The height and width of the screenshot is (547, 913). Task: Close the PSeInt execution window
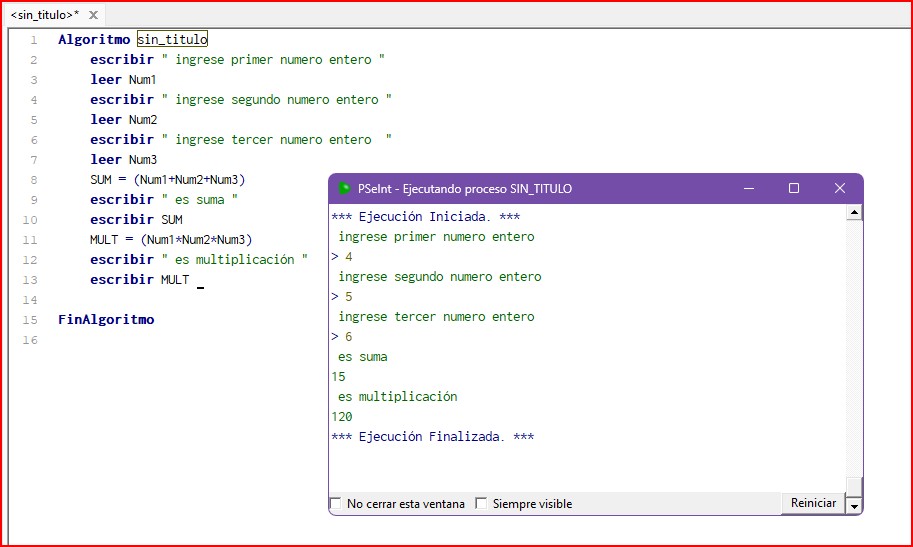(840, 188)
